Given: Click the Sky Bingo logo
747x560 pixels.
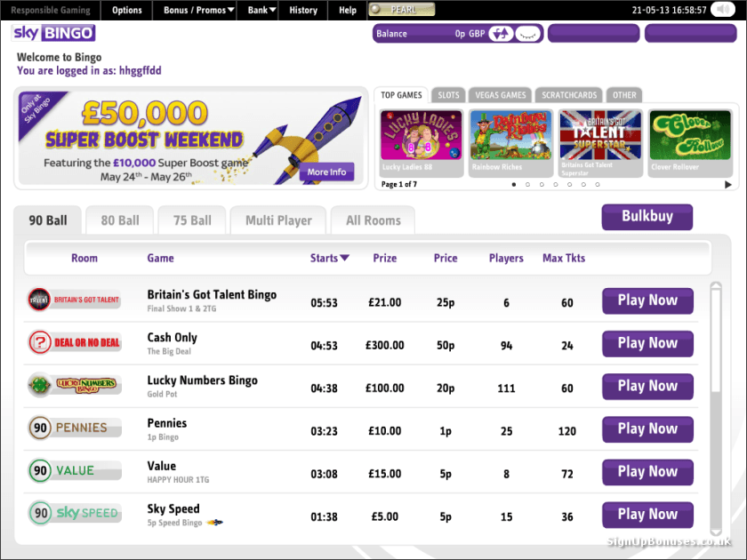Looking at the screenshot, I should click(x=53, y=33).
